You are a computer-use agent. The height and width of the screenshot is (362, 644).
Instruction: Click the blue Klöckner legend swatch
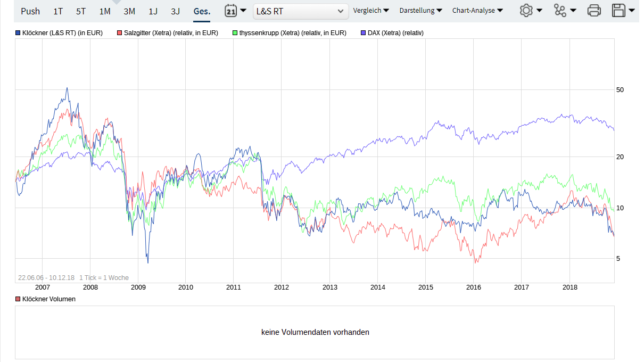18,33
